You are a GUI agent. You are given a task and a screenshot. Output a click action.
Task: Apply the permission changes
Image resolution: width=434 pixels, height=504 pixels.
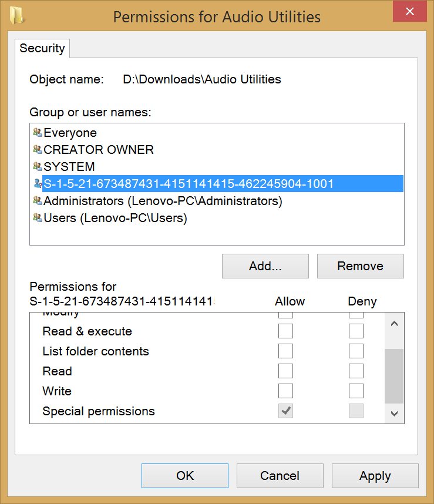point(375,476)
